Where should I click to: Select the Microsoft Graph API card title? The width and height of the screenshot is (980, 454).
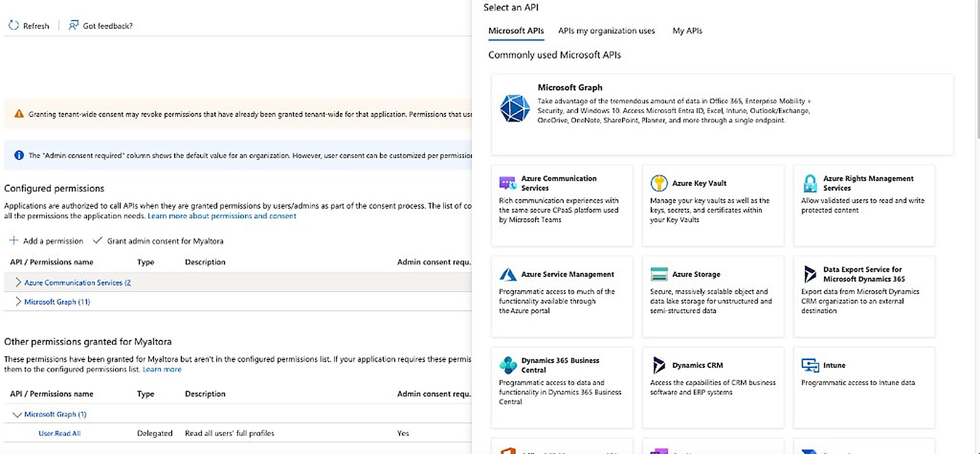coord(570,88)
